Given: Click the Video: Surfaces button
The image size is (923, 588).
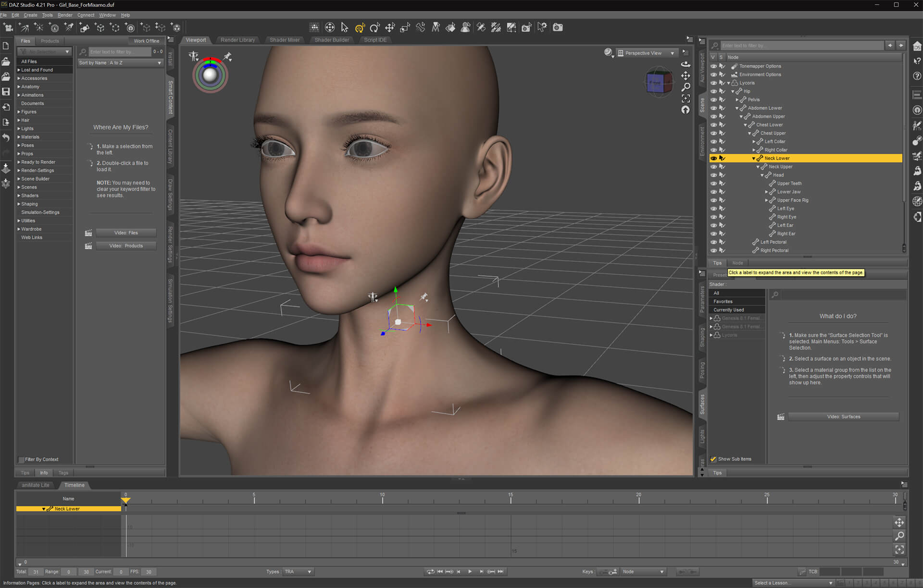Looking at the screenshot, I should point(844,417).
